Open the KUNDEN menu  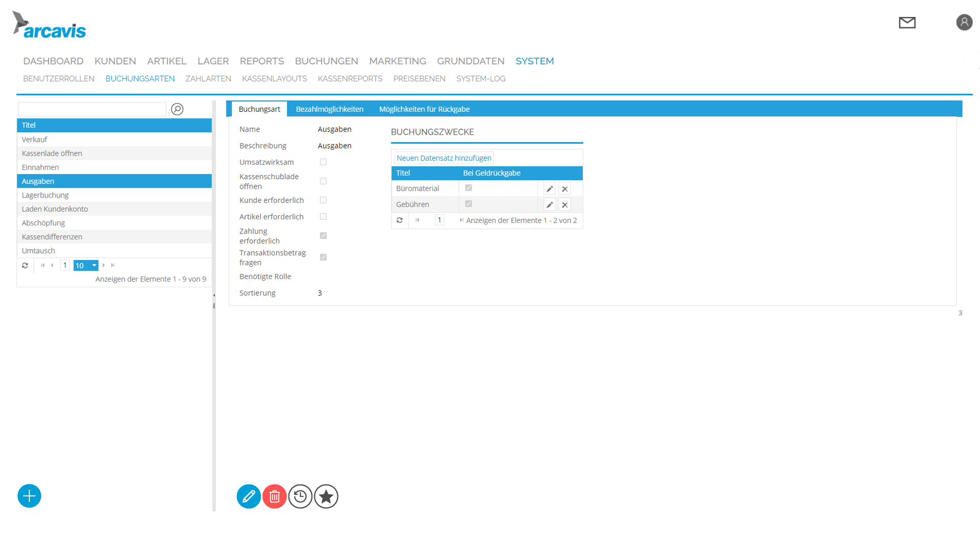(x=115, y=61)
